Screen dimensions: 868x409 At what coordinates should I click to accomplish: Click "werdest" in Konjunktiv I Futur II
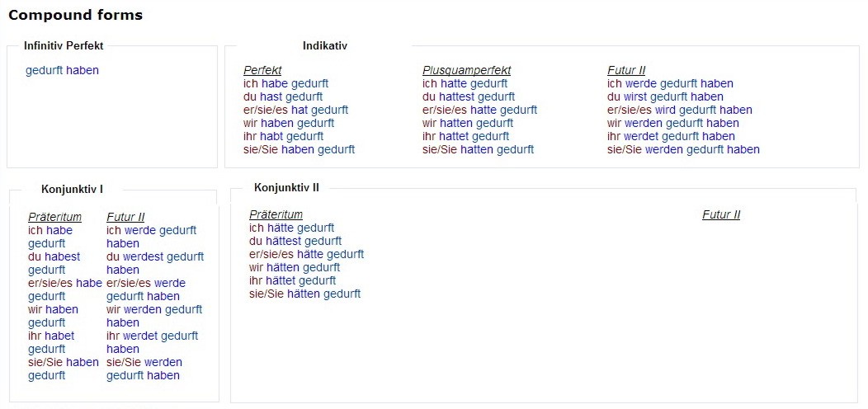click(x=144, y=256)
